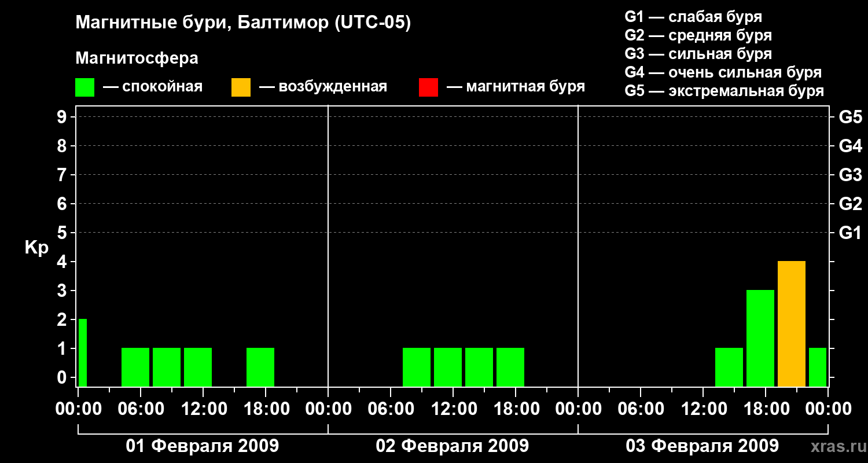Viewport: 868px width, 463px height.
Task: Click the 'Kp' axis label
Action: [x=36, y=248]
